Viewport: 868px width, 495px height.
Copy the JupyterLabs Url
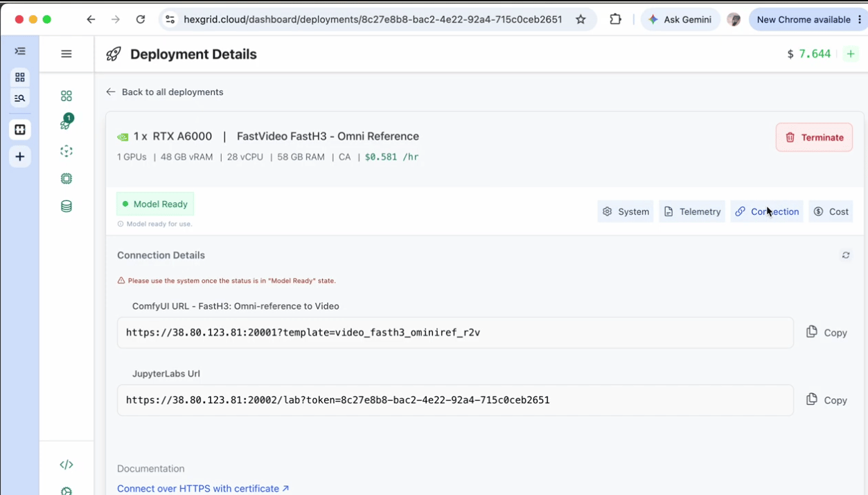coord(826,400)
